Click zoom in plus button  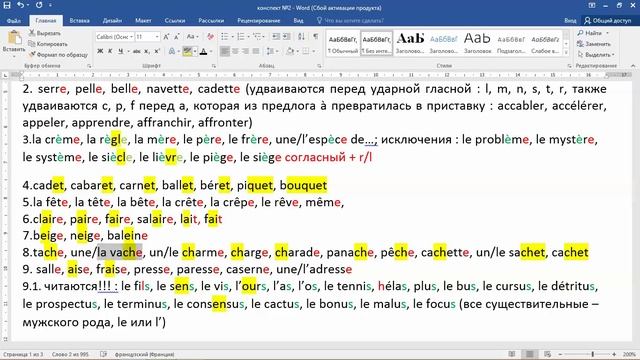point(614,354)
